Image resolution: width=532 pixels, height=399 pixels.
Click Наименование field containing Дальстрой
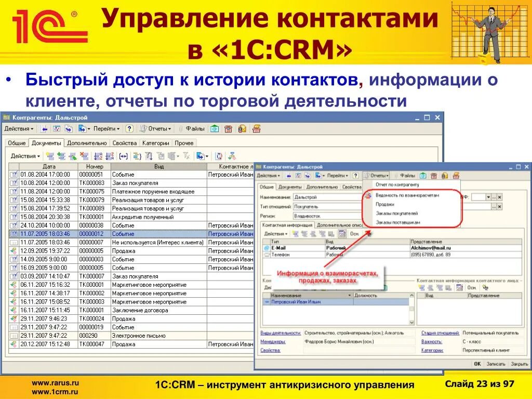coord(327,197)
